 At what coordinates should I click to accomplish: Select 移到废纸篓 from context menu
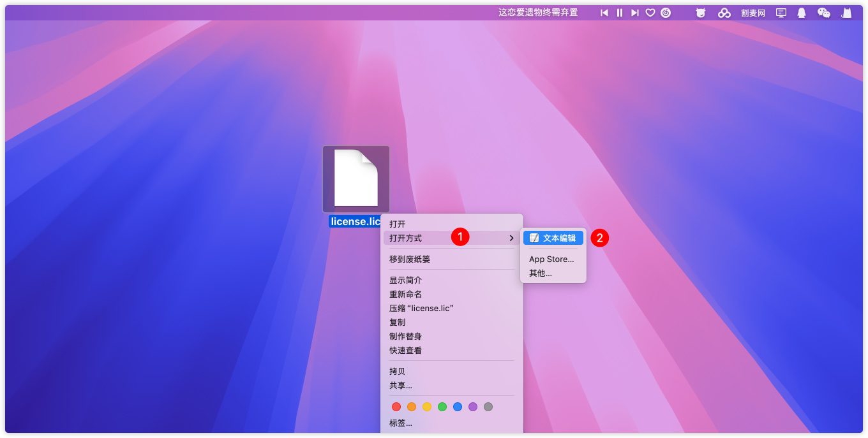(x=410, y=259)
